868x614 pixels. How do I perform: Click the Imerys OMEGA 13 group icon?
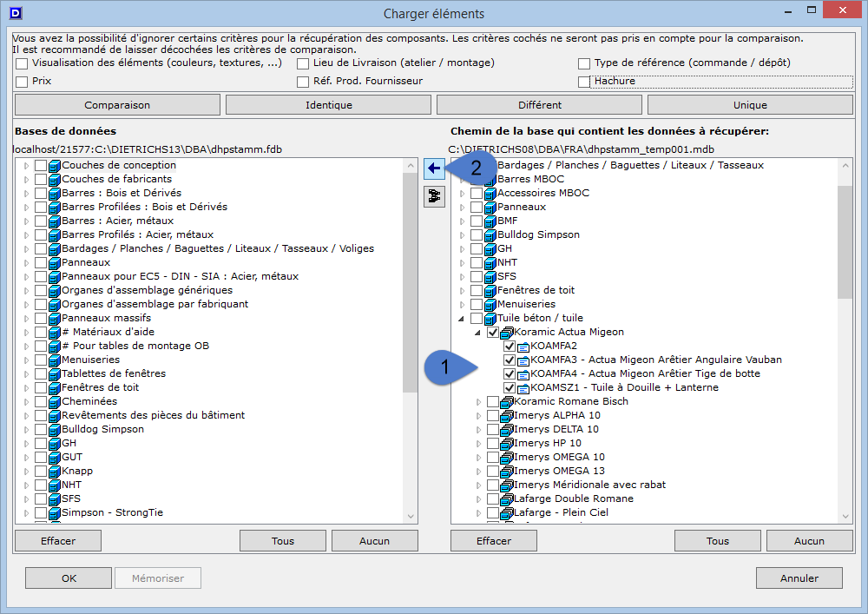click(x=507, y=471)
